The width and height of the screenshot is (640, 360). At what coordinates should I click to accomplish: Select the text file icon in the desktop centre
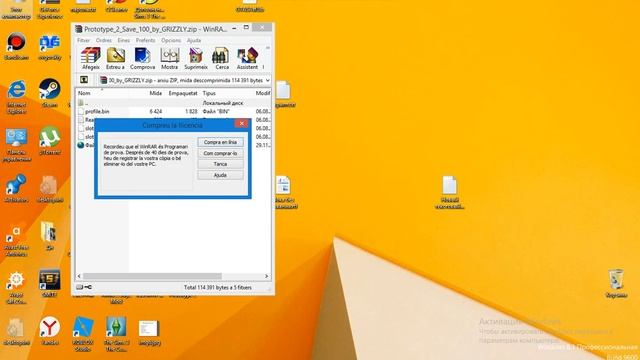coord(449,192)
